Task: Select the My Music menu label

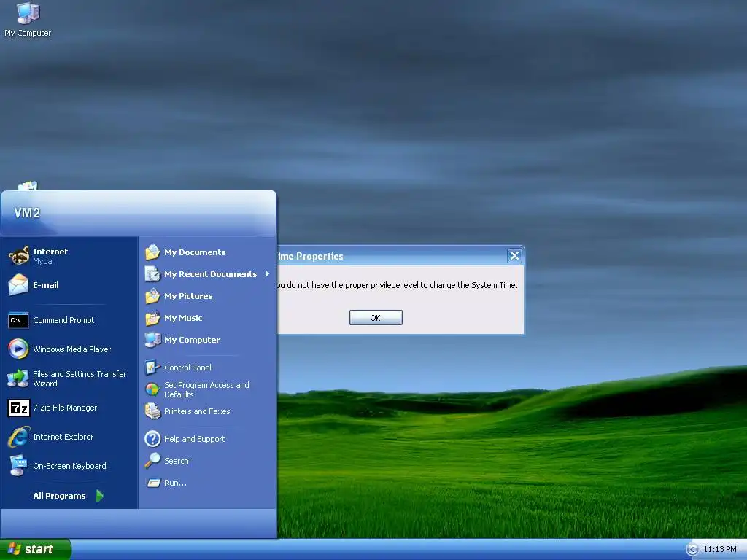Action: (x=183, y=318)
